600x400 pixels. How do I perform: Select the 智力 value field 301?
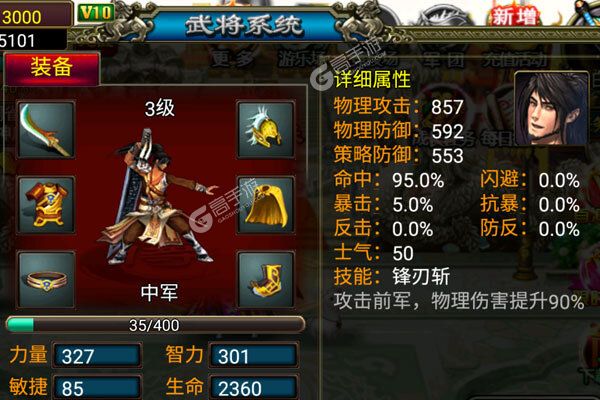click(253, 356)
